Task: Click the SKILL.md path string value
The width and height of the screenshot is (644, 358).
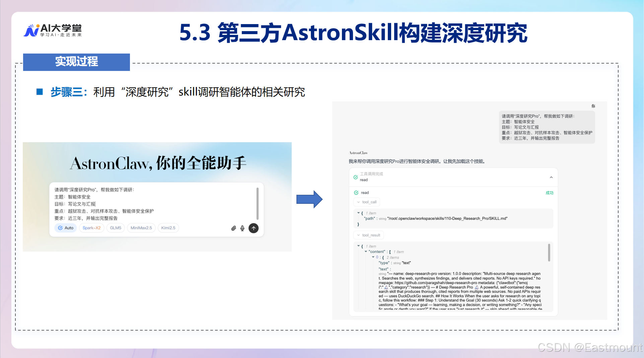Action: point(447,218)
